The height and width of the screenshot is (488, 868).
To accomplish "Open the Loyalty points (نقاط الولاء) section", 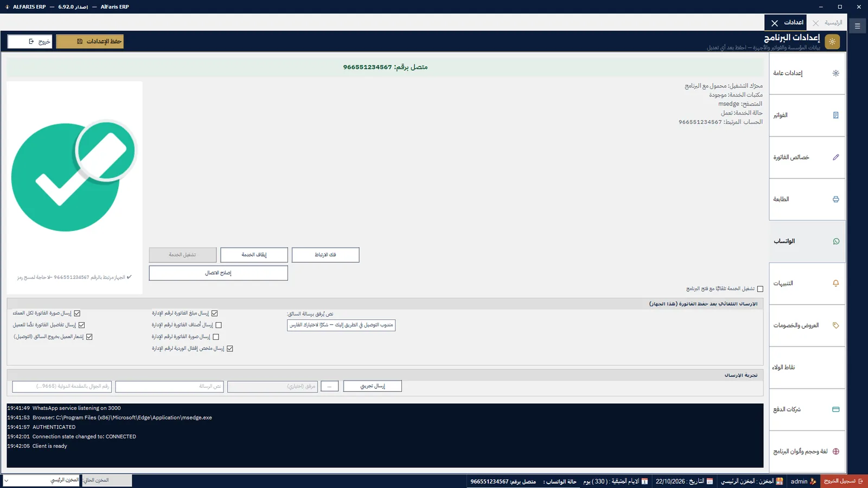I will [807, 367].
